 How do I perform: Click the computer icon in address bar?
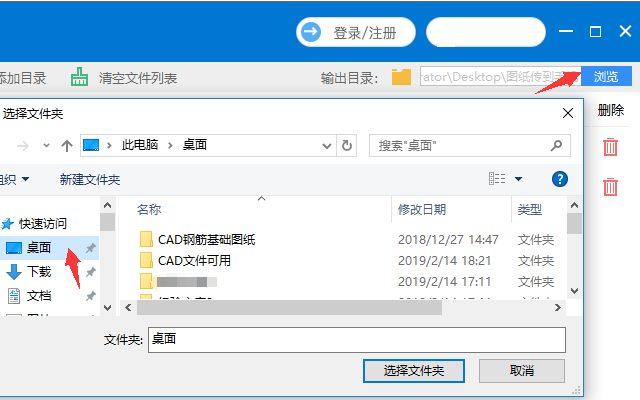tap(91, 145)
